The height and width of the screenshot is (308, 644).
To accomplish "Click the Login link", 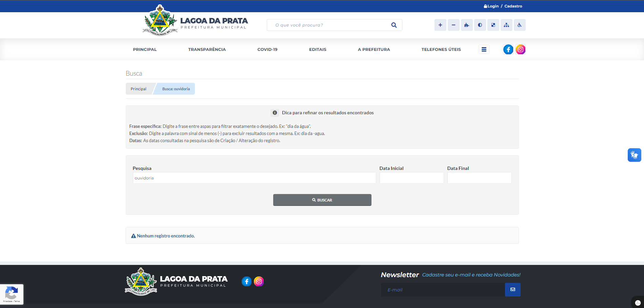I will (491, 6).
